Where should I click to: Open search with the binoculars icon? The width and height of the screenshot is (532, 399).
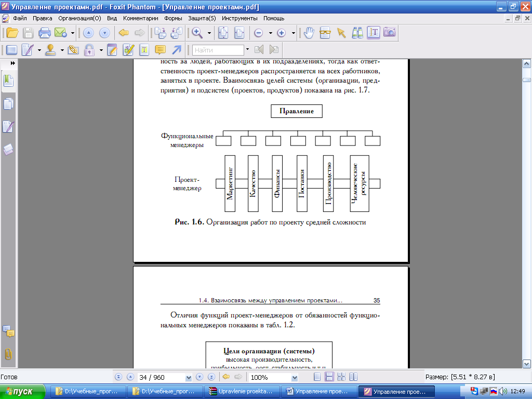[x=357, y=33]
